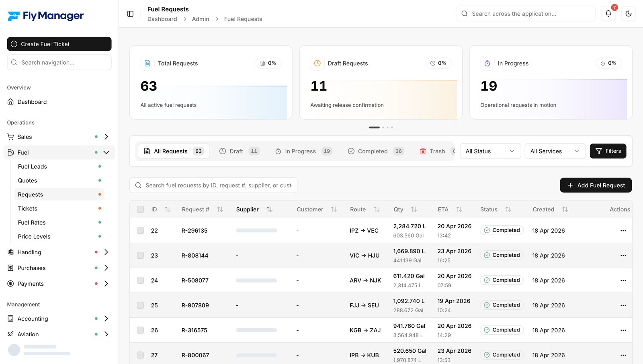Screen dimensions: 643x364
Task: Expand the Handling menu chevron
Action: 106,252
